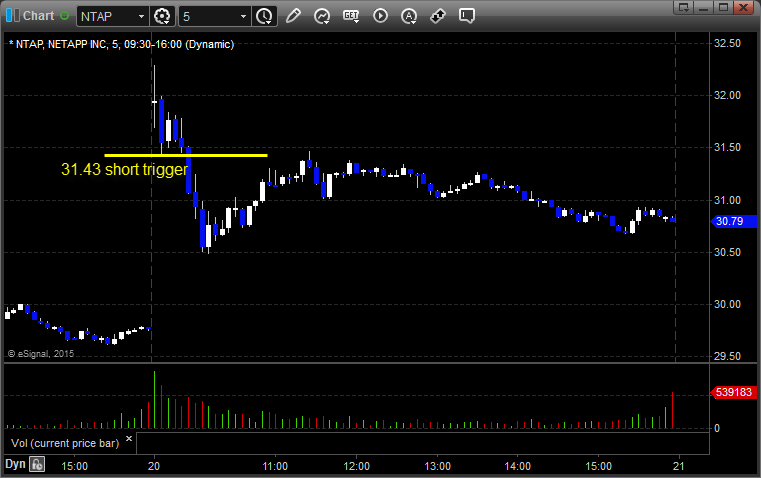Image resolution: width=761 pixels, height=478 pixels.
Task: Click the GET advanced studies icon
Action: pos(351,16)
